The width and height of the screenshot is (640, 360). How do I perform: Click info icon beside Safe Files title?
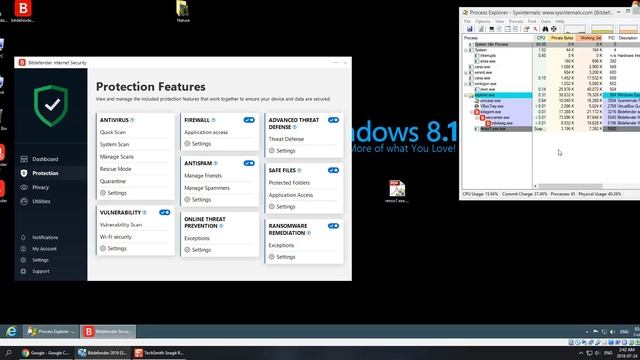coord(299,170)
